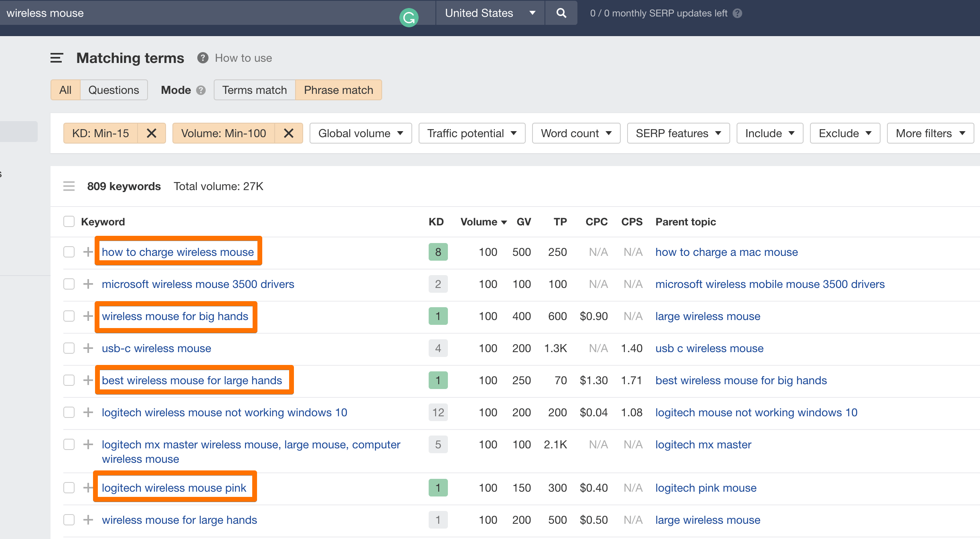Screen dimensions: 980x539
Task: Click the Grammarly icon in the search bar
Action: [x=409, y=17]
